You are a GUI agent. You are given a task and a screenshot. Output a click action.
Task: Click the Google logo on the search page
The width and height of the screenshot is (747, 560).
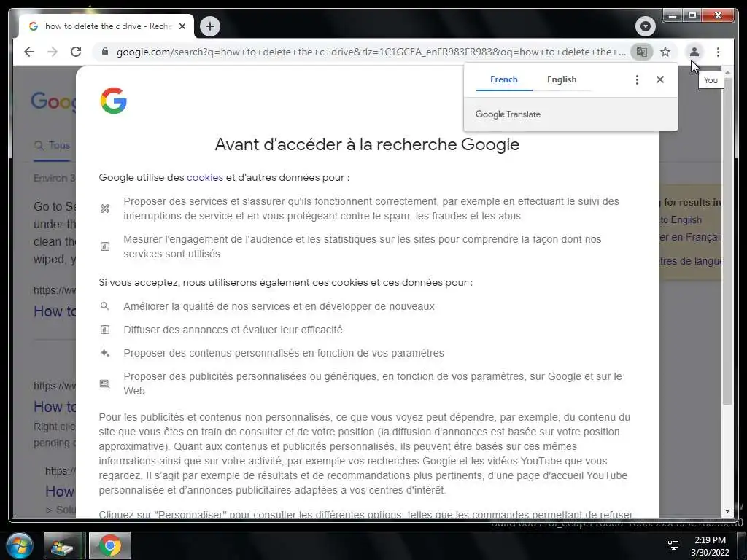pyautogui.click(x=53, y=101)
